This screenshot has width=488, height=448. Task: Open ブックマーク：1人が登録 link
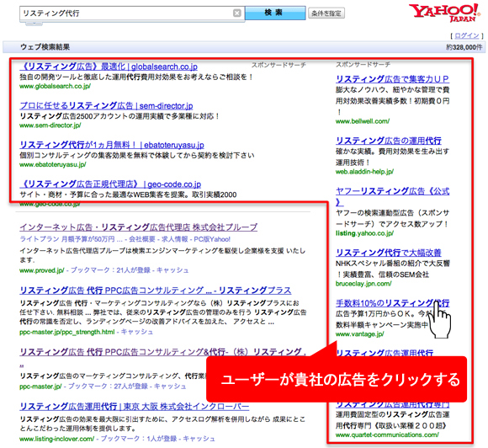(x=139, y=439)
